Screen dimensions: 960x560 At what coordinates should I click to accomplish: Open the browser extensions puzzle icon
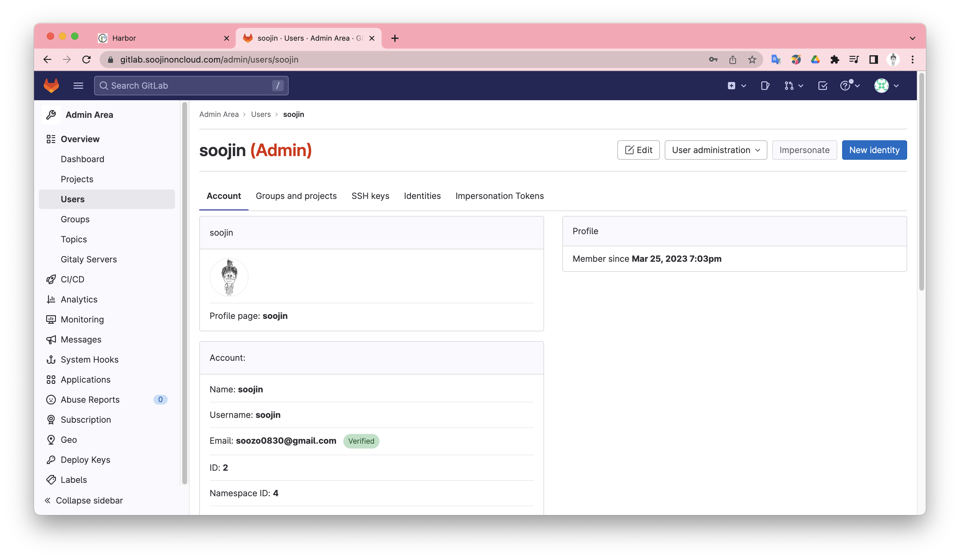coord(834,60)
